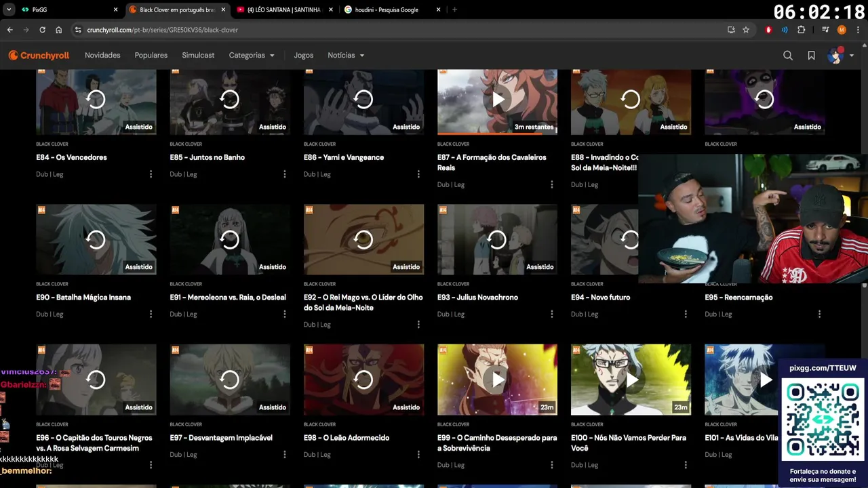868x488 pixels.
Task: Replay episode E93 Julius Novachrono
Action: tap(497, 239)
